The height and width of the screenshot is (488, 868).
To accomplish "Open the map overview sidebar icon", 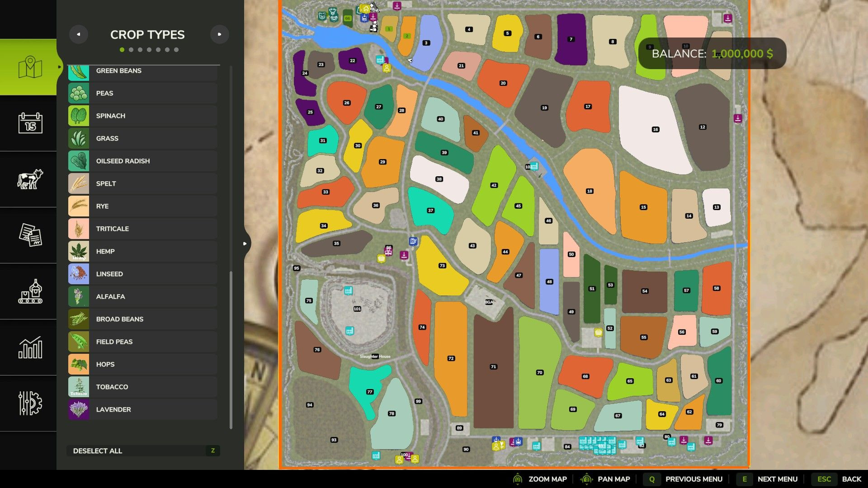I will 30,67.
